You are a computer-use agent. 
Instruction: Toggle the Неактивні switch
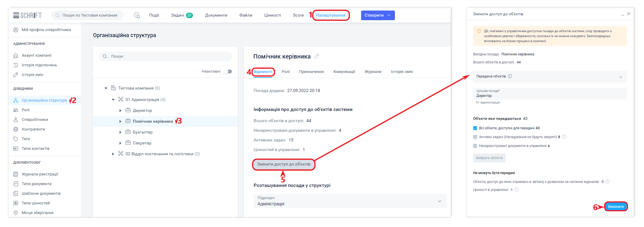(x=228, y=71)
